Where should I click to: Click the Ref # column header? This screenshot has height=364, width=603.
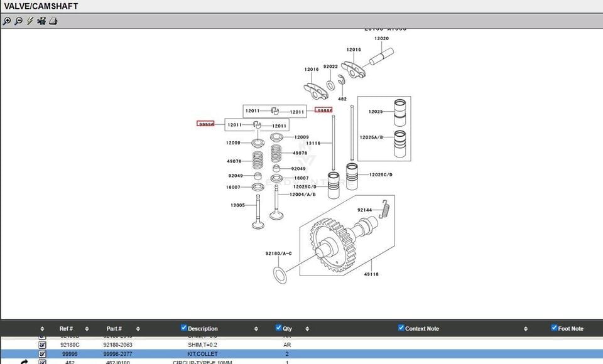(x=66, y=328)
